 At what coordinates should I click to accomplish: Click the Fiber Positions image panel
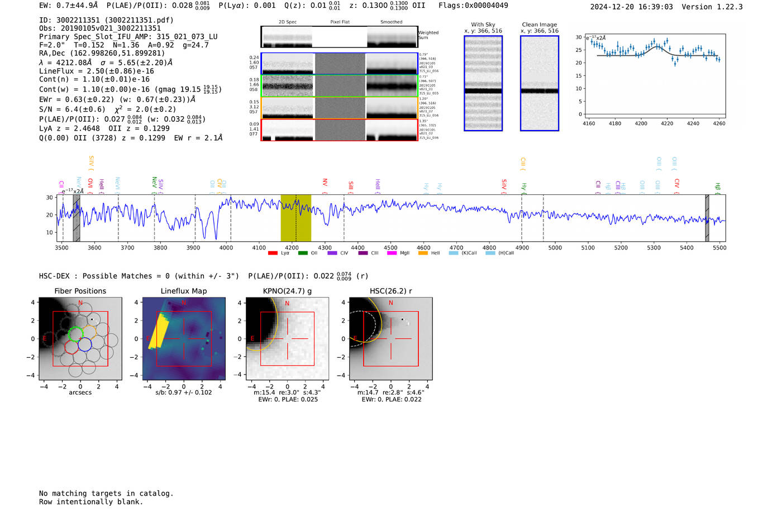(x=80, y=339)
